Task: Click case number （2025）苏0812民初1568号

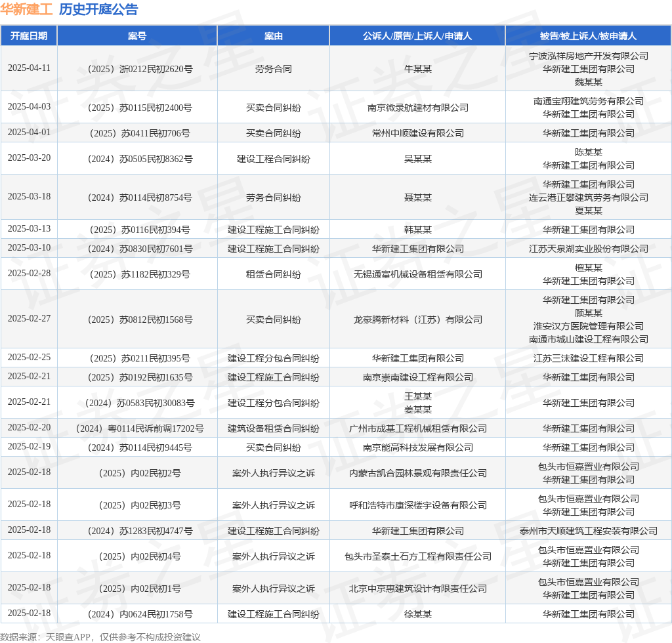Action: (x=138, y=320)
